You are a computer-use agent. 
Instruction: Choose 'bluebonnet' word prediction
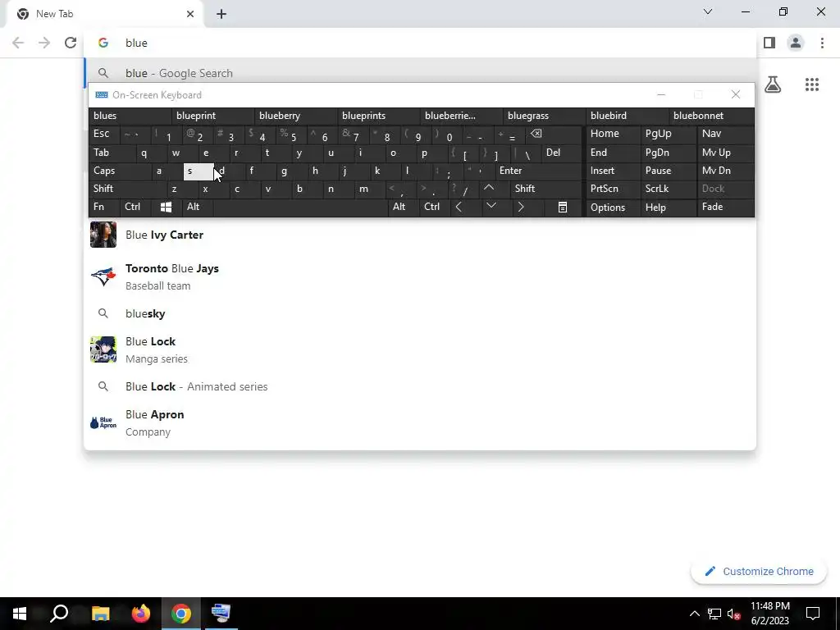(x=711, y=116)
